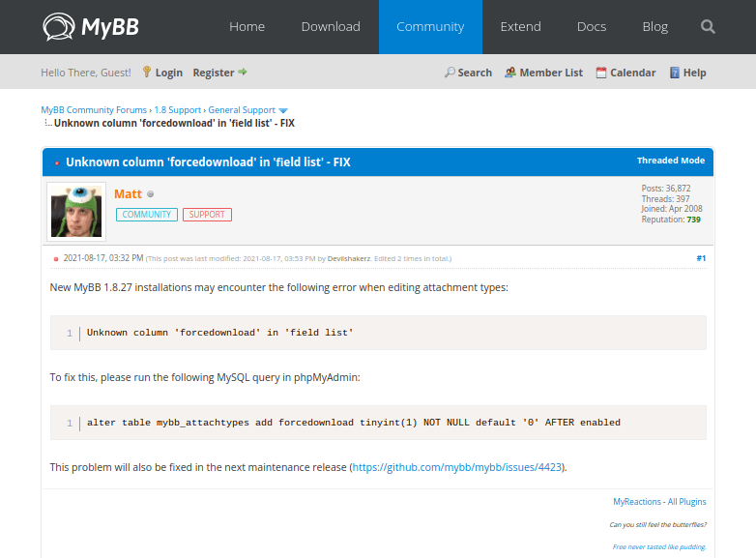Click the red thread status dot in the title bar

(x=57, y=163)
